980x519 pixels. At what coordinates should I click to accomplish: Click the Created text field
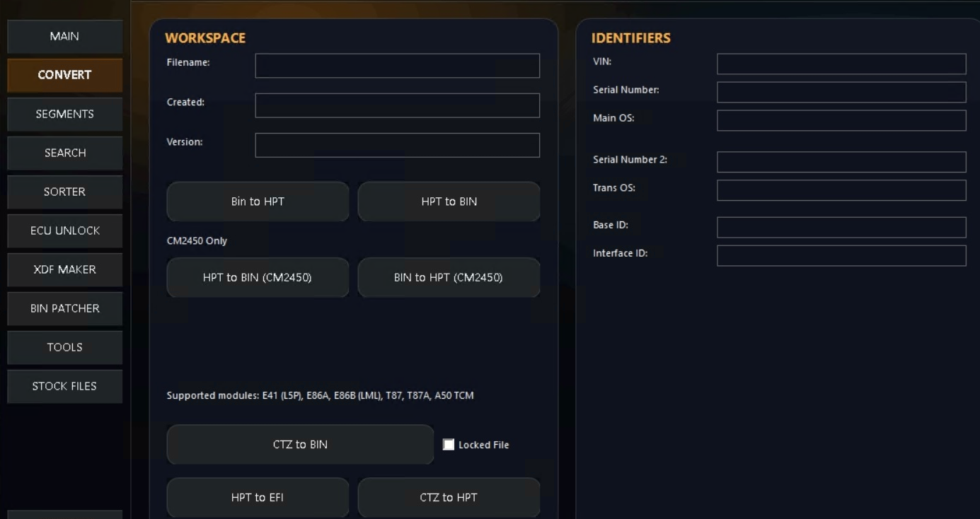tap(398, 105)
